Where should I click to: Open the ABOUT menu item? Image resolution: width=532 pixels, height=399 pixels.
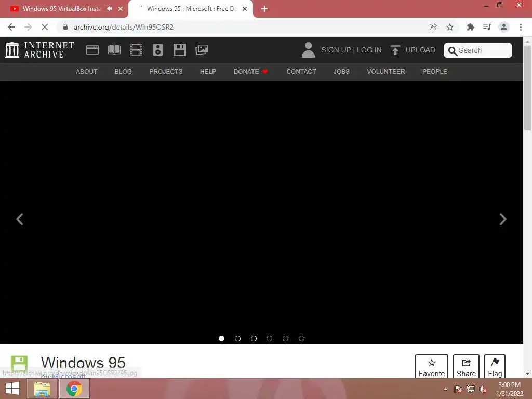coord(87,72)
